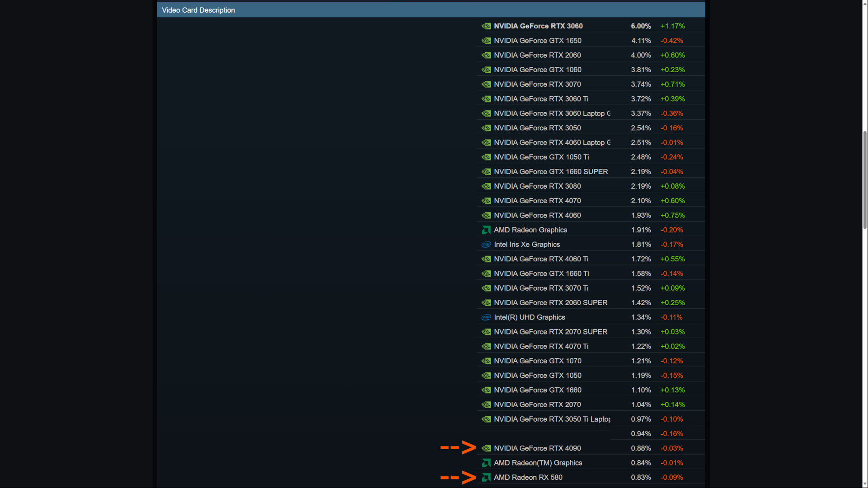Select the RTX 3060 Laptop GPU row

coord(591,113)
